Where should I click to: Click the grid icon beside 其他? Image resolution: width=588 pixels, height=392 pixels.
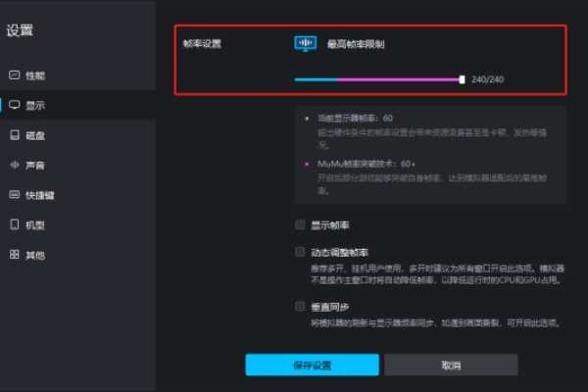pyautogui.click(x=15, y=255)
